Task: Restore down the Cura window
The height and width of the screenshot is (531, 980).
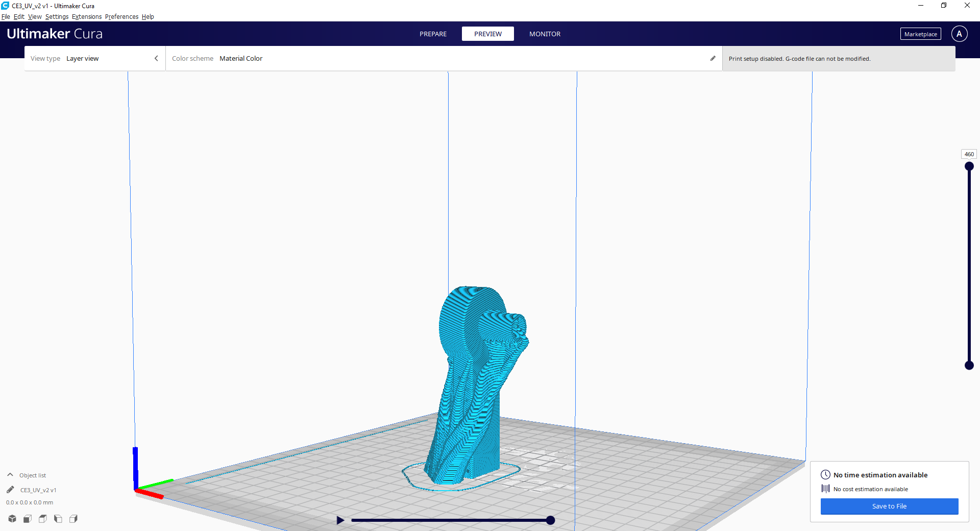Action: pos(944,6)
